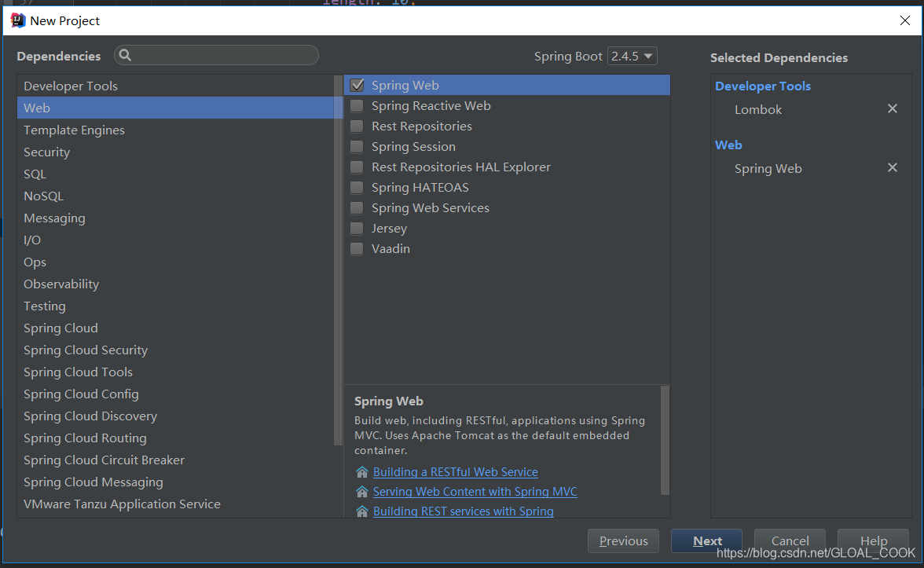This screenshot has height=568, width=924.
Task: Select the Spring Cloud Messaging category
Action: [x=176, y=482]
